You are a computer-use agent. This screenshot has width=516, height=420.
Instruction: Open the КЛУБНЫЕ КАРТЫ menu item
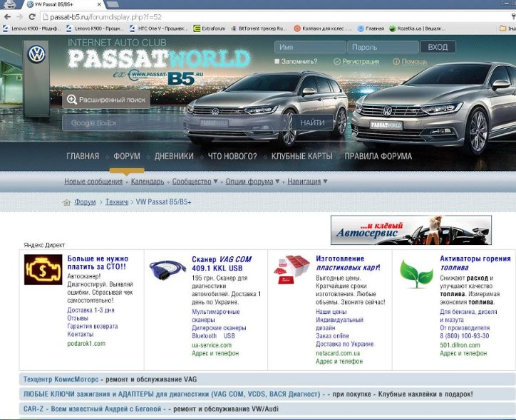click(301, 156)
